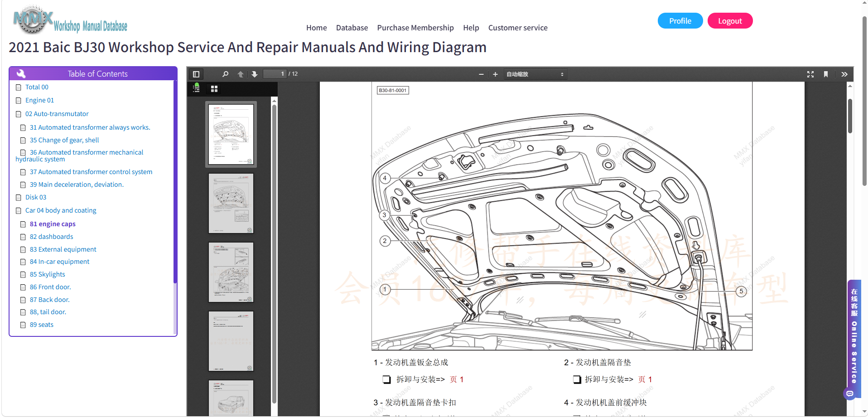Go to previous PDF page
The height and width of the screenshot is (418, 868).
click(241, 74)
